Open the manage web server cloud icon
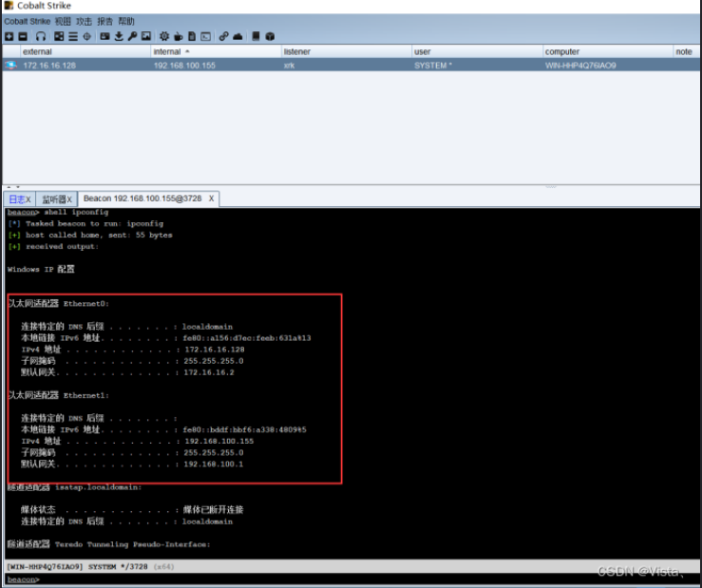Viewport: 702px width, 588px height. (237, 36)
